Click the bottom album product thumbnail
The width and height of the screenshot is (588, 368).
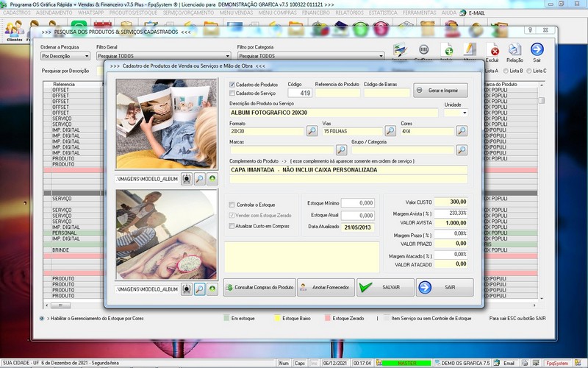coord(166,235)
